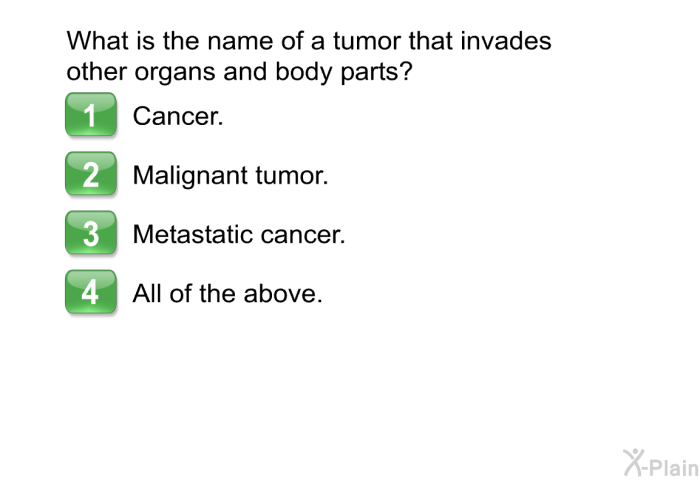Click the stick figure in X-Plain logo
This screenshot has height=480, width=700.
coord(634,462)
